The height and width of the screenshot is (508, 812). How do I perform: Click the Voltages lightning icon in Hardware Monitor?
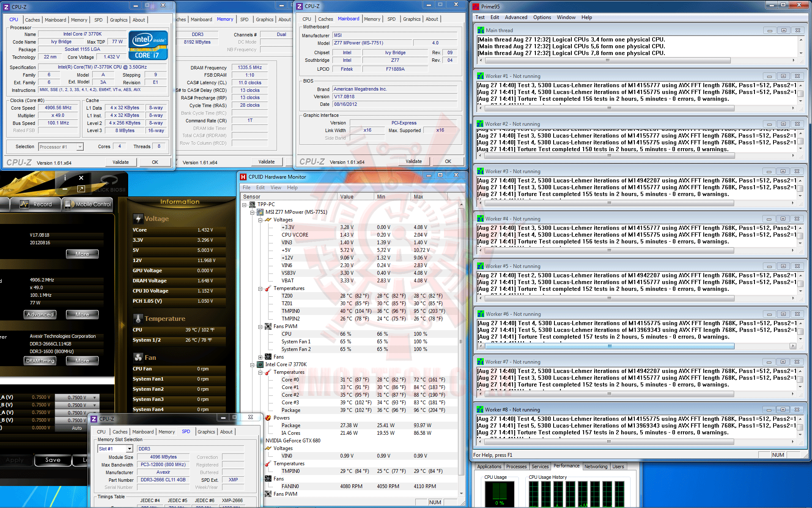coord(268,220)
